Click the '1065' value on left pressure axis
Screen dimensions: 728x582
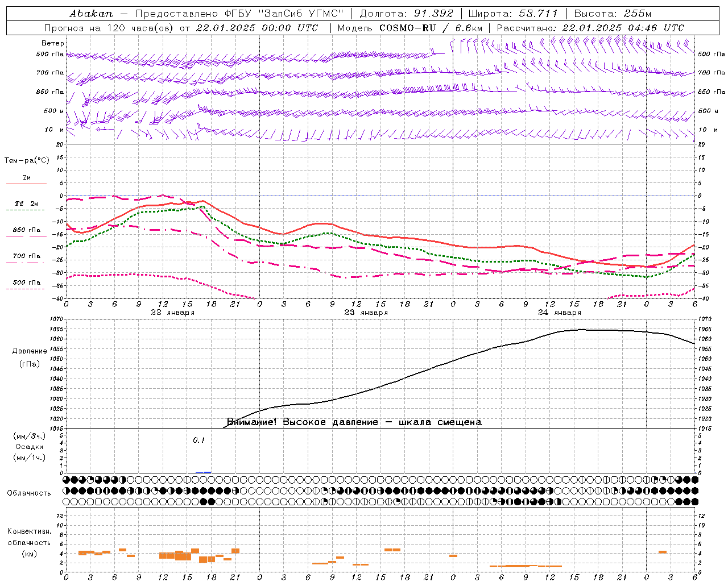[57, 329]
